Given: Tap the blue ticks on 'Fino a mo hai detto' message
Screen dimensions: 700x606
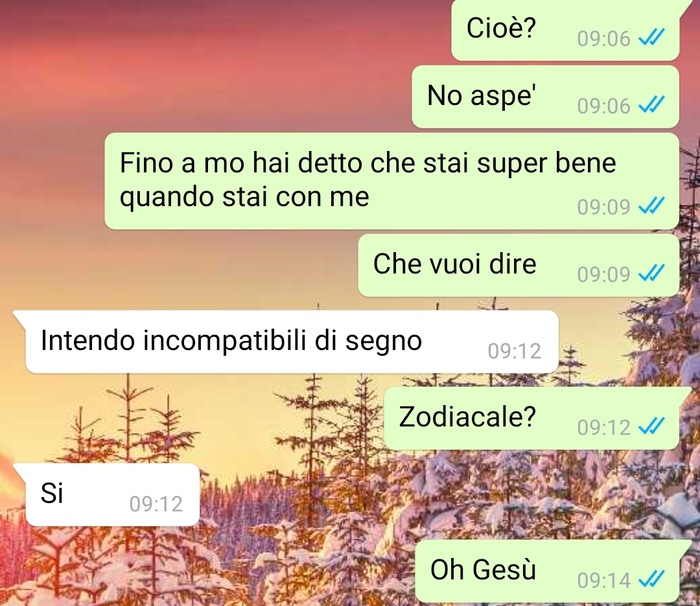Looking at the screenshot, I should (651, 205).
